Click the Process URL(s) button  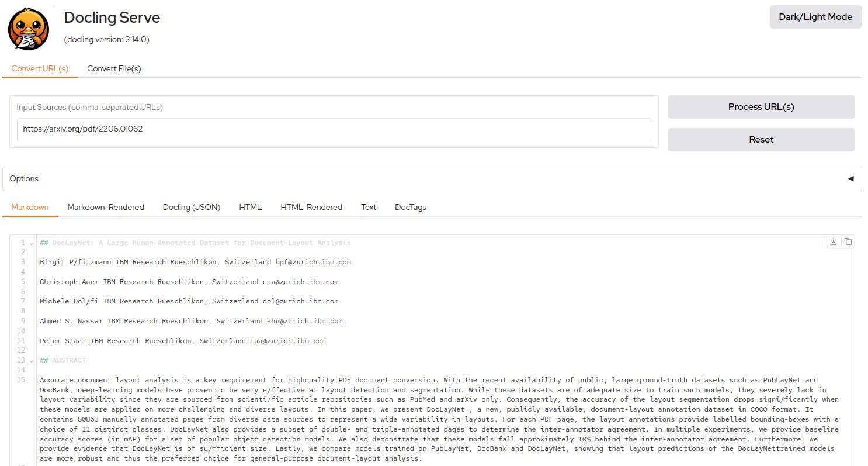[761, 107]
